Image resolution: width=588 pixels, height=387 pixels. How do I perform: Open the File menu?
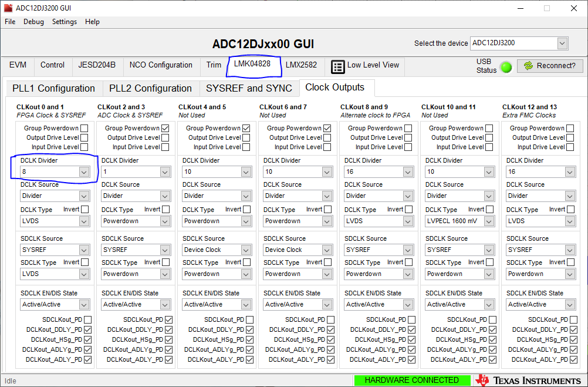tap(10, 22)
